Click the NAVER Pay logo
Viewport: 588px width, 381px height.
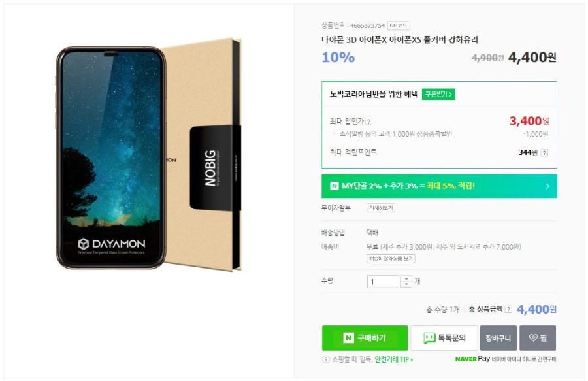tap(472, 359)
